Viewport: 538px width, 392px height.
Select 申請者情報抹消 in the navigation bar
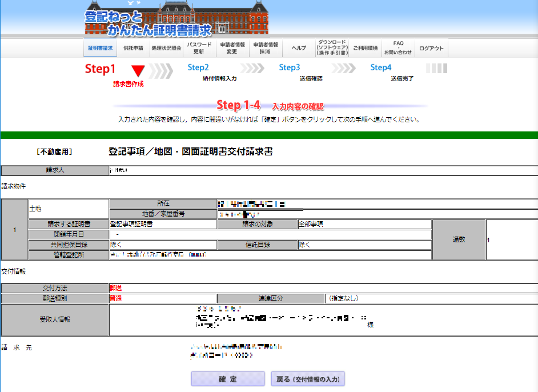click(x=266, y=48)
